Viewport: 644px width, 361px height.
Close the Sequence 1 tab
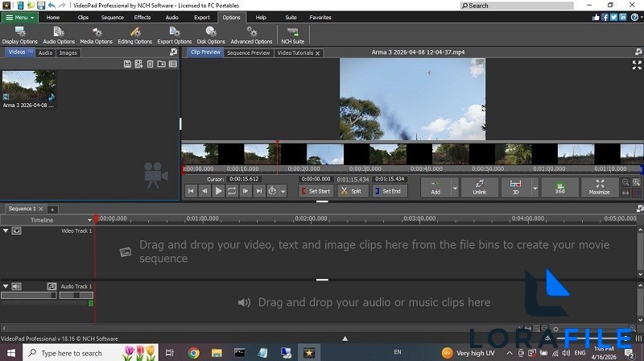click(x=41, y=209)
